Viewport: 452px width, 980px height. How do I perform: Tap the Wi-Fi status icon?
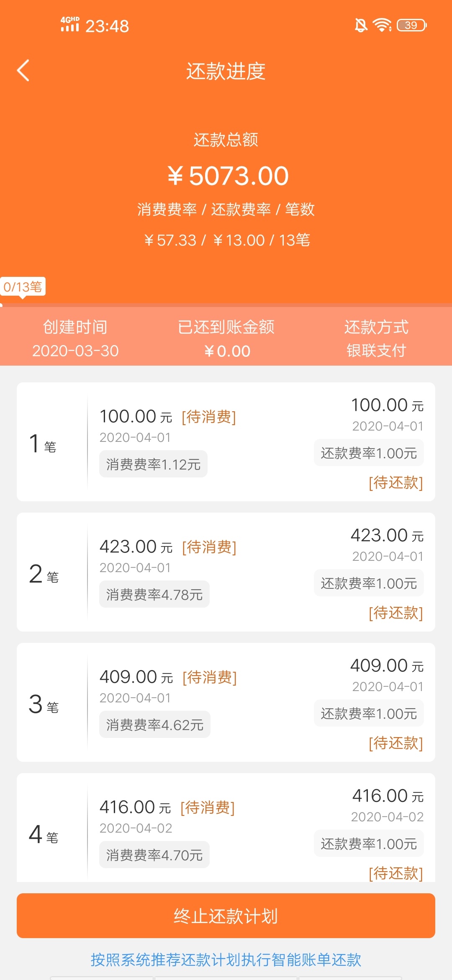point(382,25)
